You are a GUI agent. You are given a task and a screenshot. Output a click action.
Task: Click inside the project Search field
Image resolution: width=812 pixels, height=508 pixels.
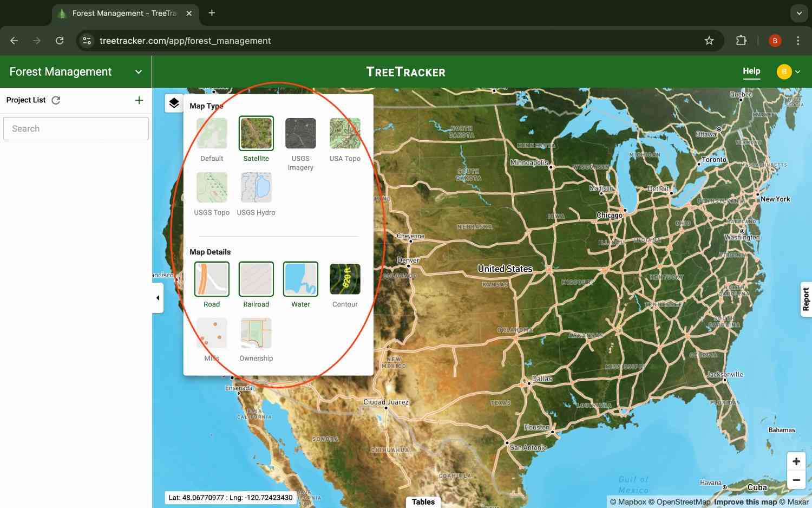pos(76,128)
